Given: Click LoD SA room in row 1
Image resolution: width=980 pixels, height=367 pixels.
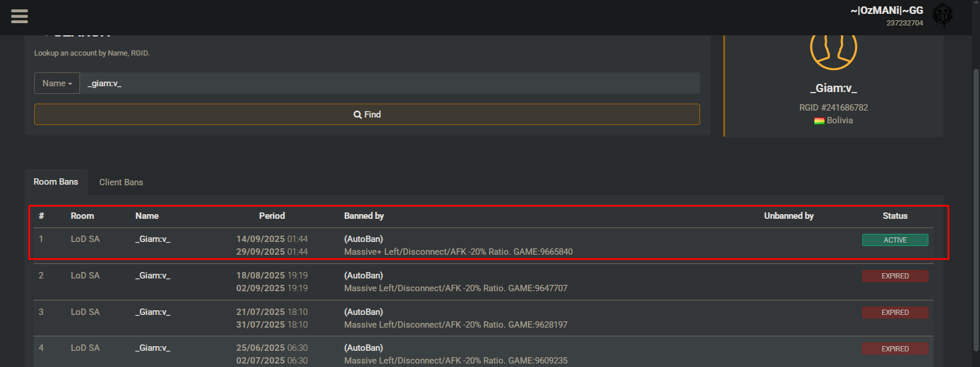Looking at the screenshot, I should [85, 239].
